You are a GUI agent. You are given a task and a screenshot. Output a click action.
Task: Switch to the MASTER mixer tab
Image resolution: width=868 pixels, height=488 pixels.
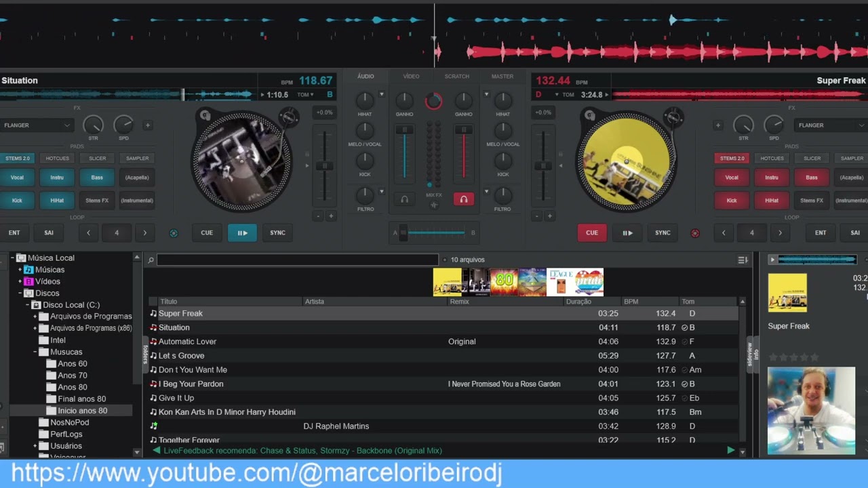tap(502, 76)
